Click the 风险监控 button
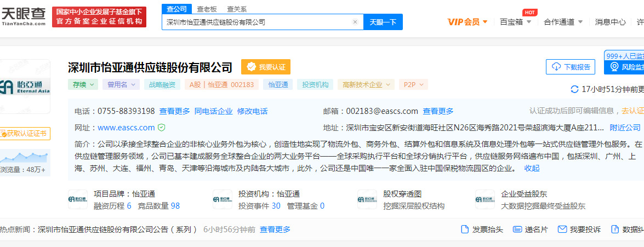 pyautogui.click(x=624, y=67)
